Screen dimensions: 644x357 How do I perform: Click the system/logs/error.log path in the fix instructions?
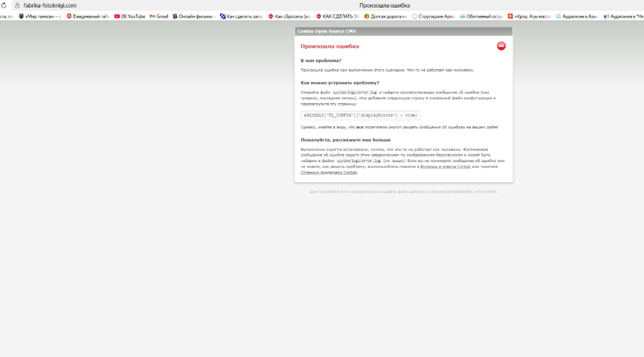[355, 92]
